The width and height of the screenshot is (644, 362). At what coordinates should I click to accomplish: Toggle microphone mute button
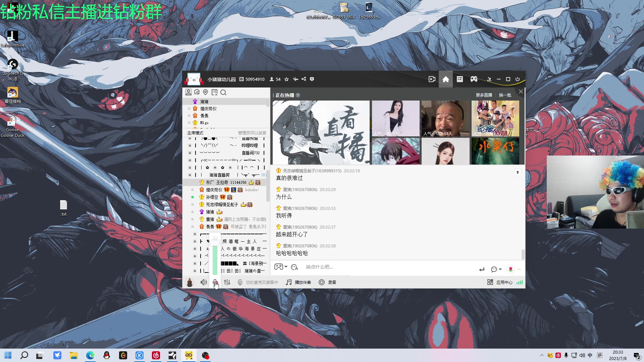(215, 282)
